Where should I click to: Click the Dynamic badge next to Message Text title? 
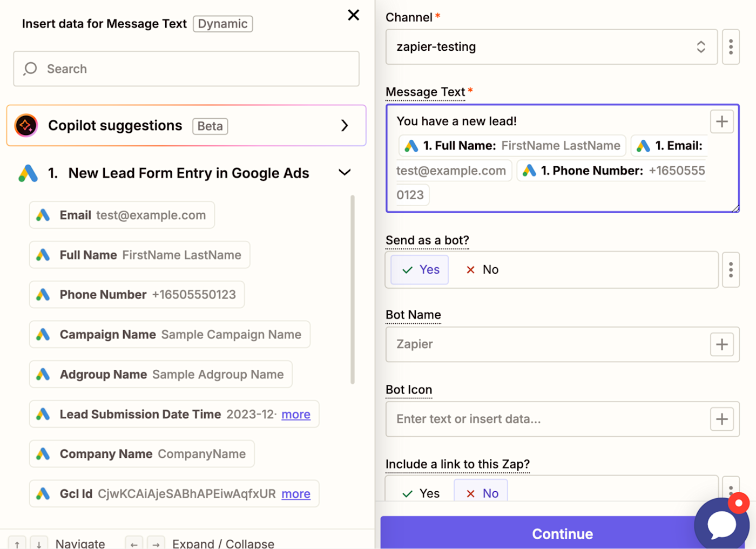point(223,24)
